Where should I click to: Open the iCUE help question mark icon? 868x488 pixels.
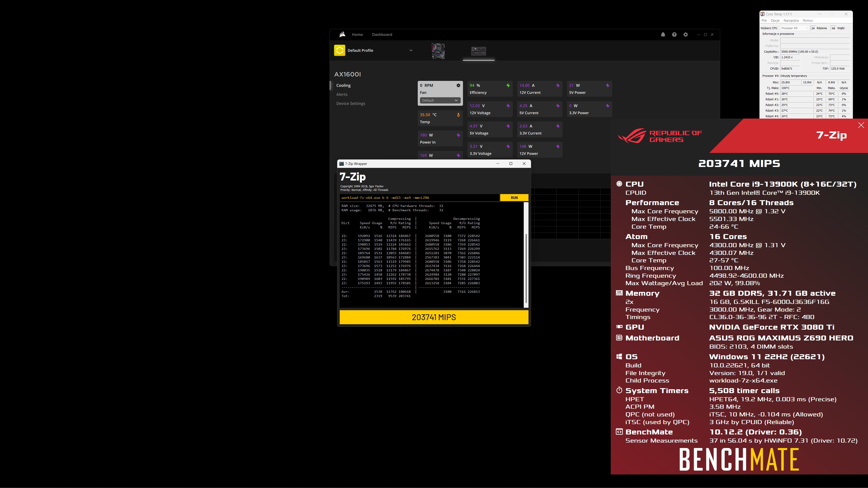[674, 34]
